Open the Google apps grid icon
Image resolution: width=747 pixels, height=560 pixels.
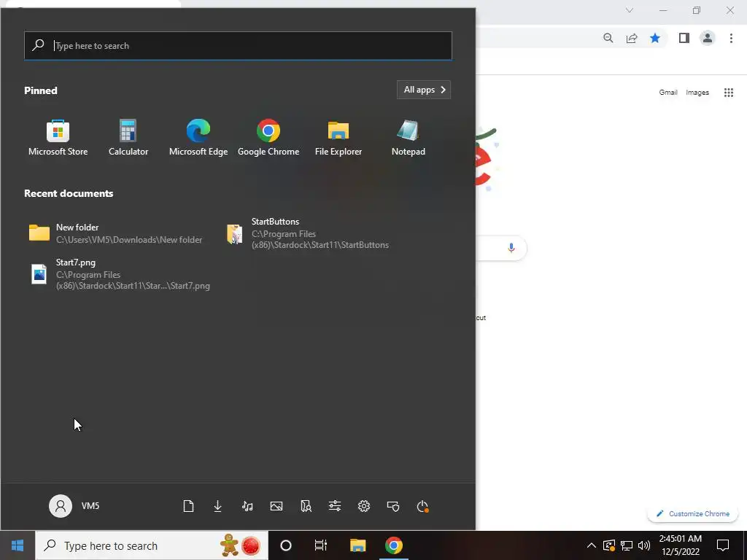[x=729, y=93]
